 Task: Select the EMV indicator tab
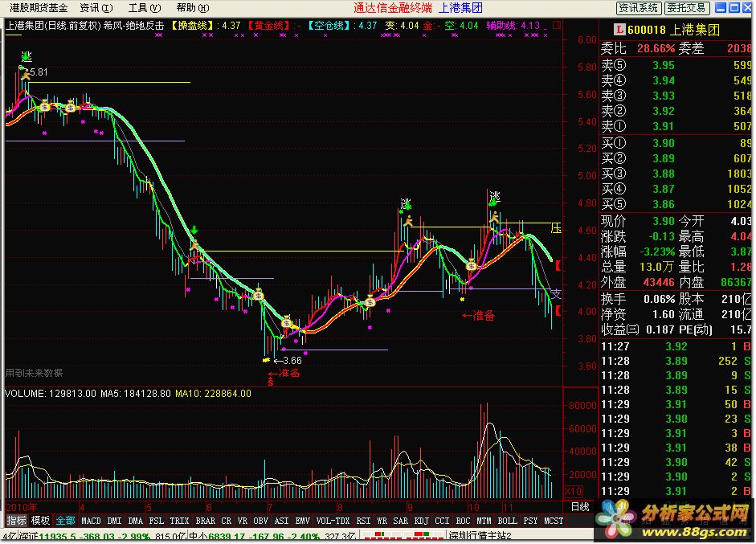point(302,521)
